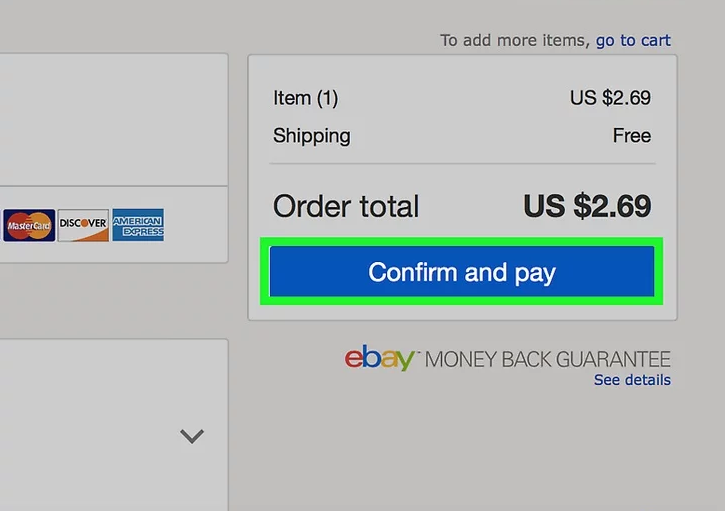Expand the section with the down chevron
The image size is (725, 511).
(x=192, y=436)
